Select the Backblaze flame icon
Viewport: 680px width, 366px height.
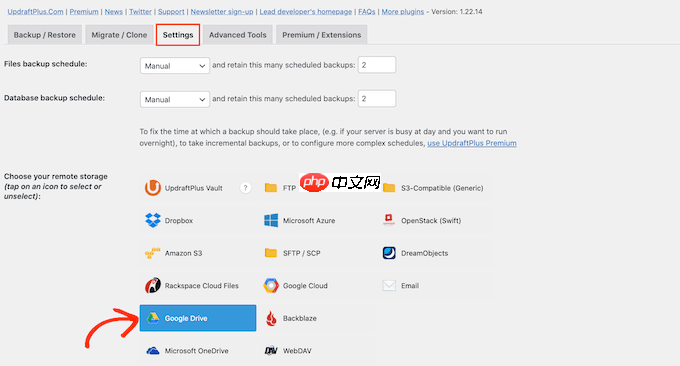(271, 318)
